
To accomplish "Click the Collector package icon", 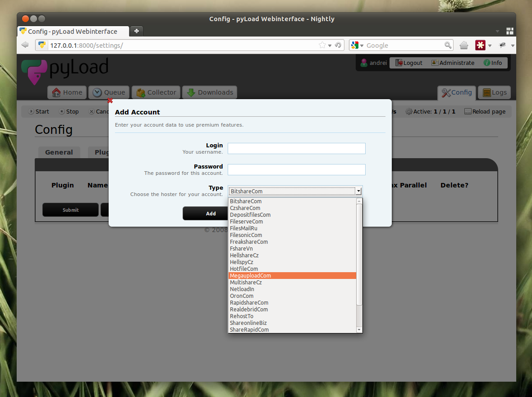I will 142,92.
